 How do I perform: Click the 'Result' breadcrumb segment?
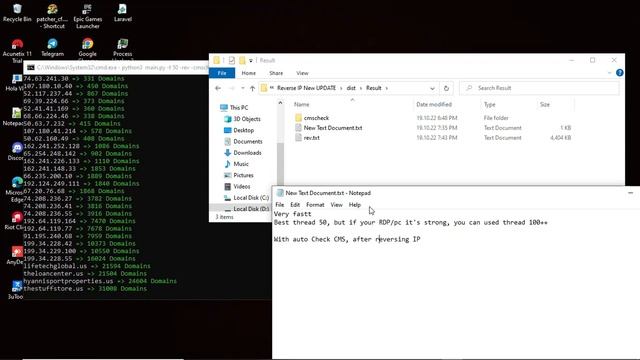373,88
